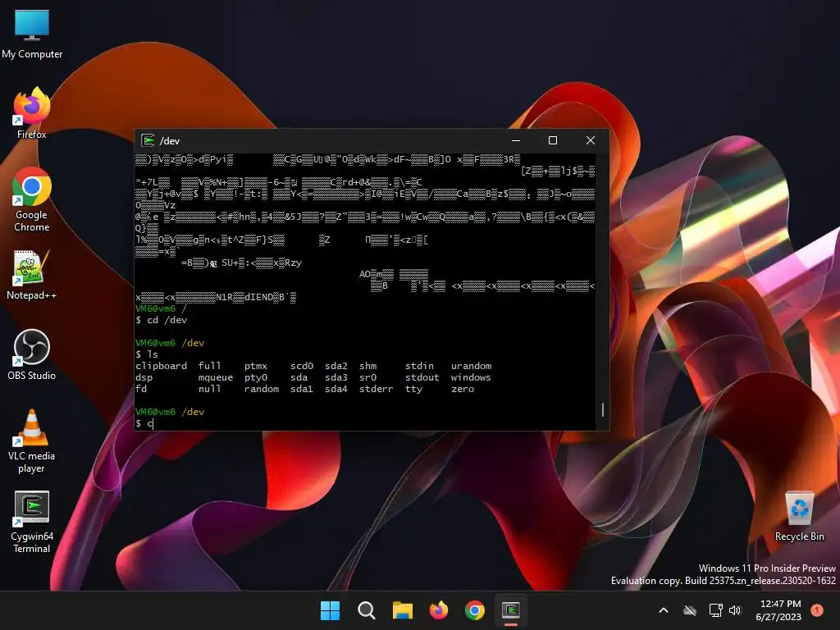Image resolution: width=840 pixels, height=630 pixels.
Task: Click 'full' in the ls output
Action: pyautogui.click(x=209, y=366)
